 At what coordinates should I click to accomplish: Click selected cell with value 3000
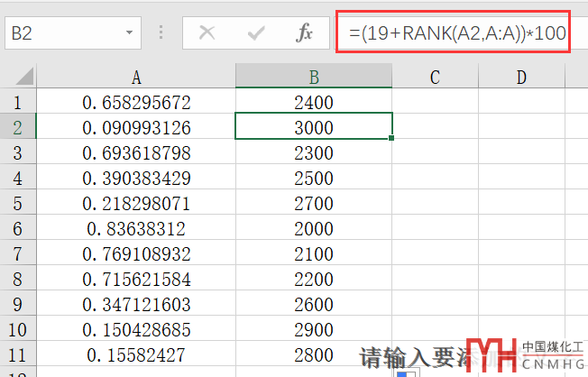click(314, 126)
